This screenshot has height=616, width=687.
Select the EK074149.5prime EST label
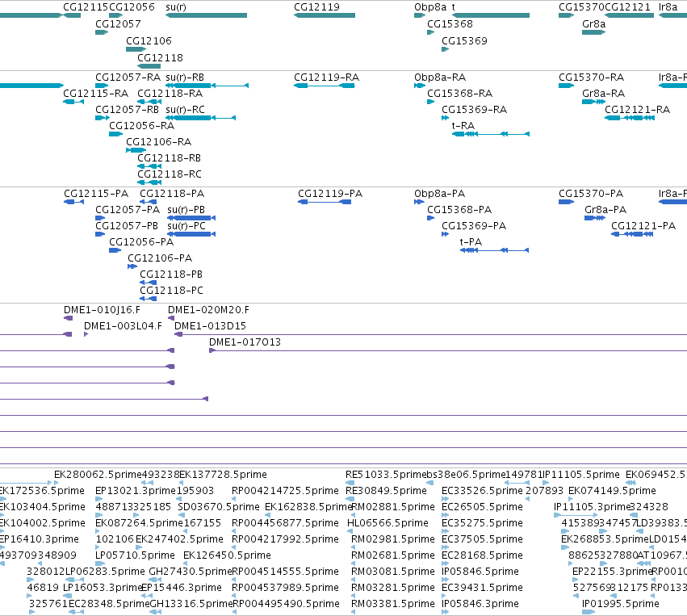(612, 491)
